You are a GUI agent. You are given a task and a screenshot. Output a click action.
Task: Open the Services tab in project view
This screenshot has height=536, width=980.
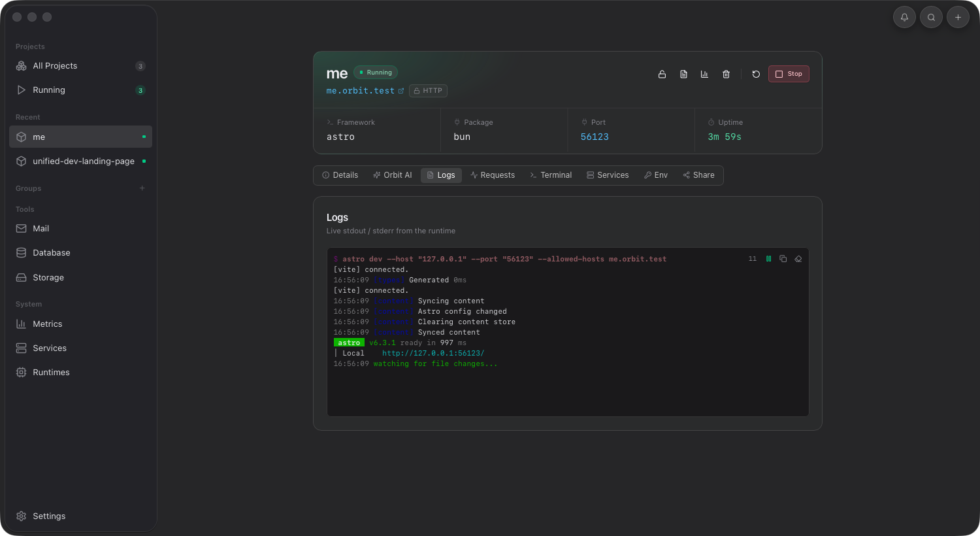(608, 175)
